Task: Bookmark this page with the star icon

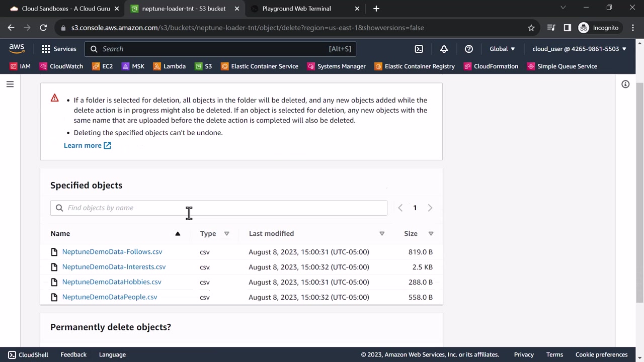Action: pyautogui.click(x=531, y=28)
